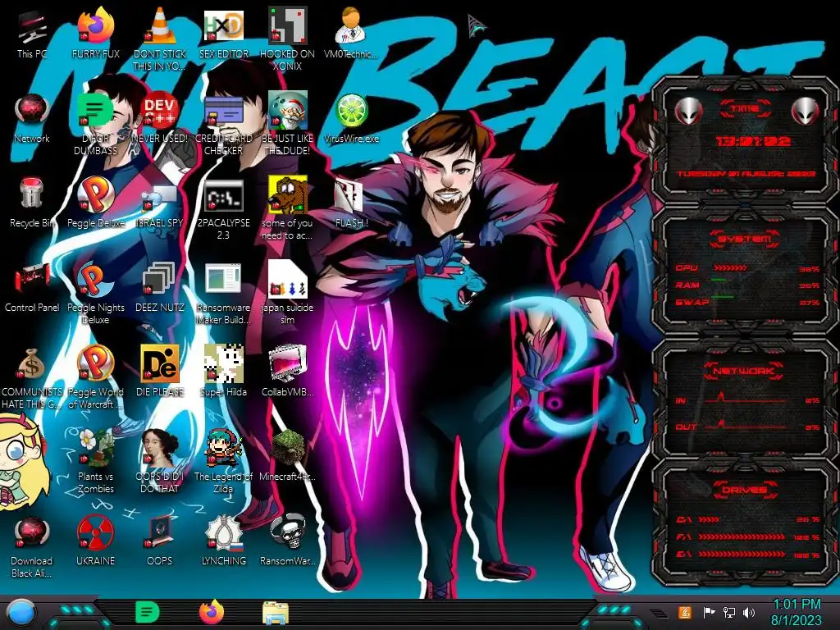Image resolution: width=840 pixels, height=630 pixels.
Task: Click the orange tray notification icon
Action: (684, 612)
